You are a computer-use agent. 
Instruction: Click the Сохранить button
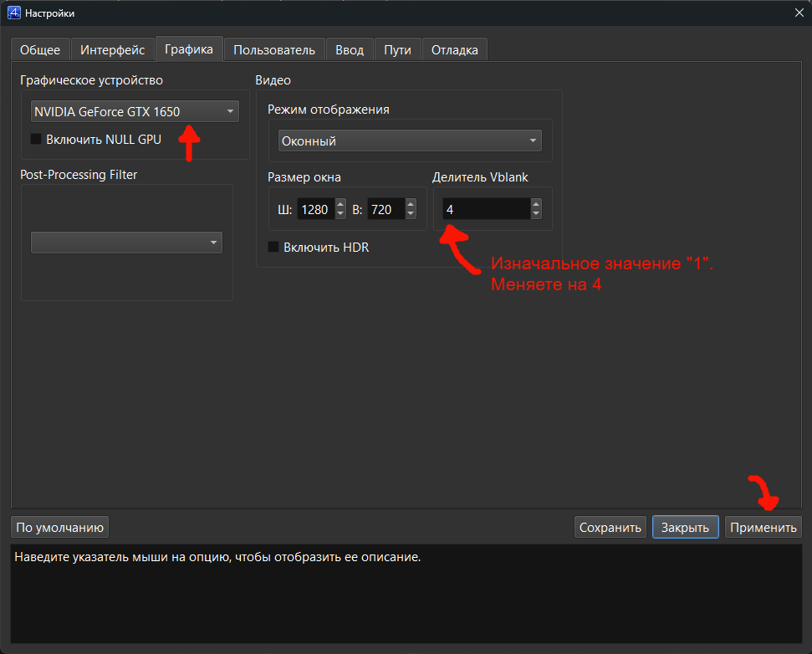pyautogui.click(x=610, y=527)
